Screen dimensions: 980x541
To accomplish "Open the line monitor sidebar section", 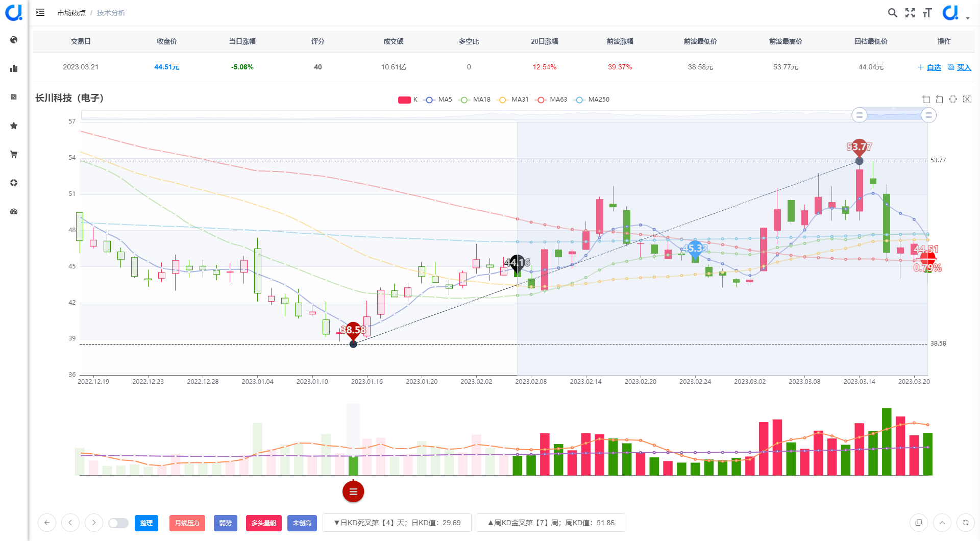I will coord(14,97).
